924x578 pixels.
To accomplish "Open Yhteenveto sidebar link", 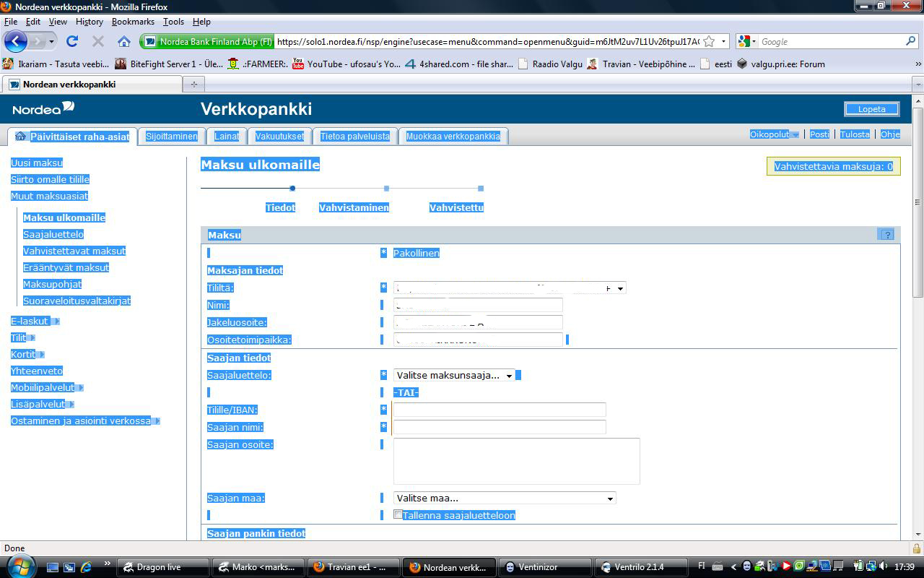I will pos(37,371).
